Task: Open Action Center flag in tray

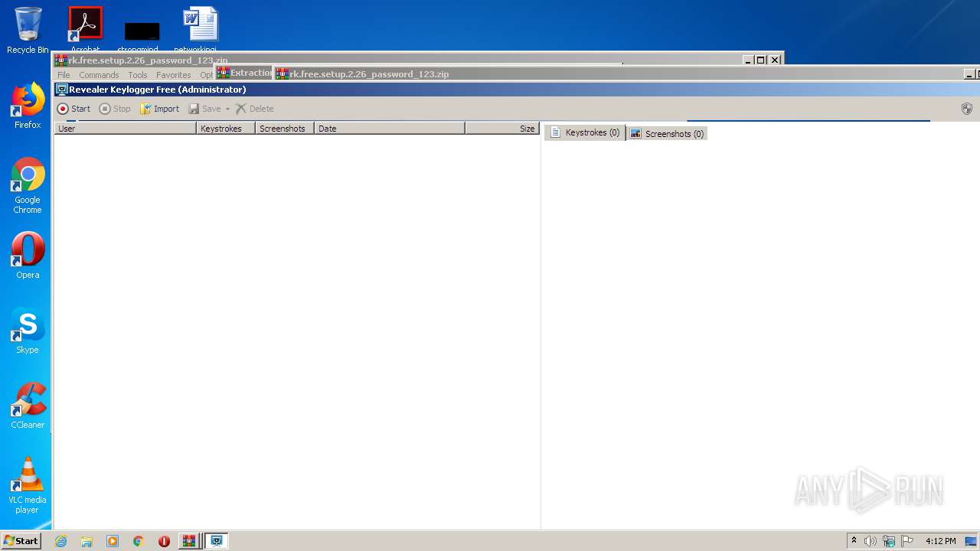Action: pos(908,541)
